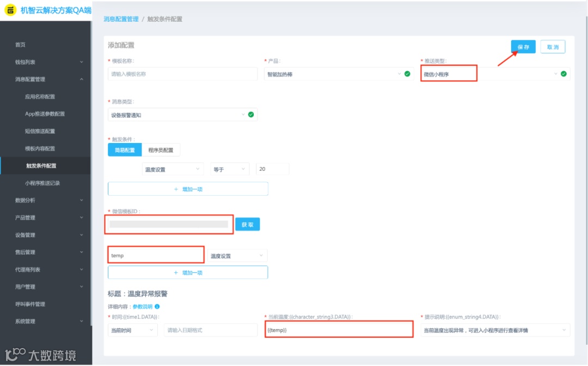The image size is (588, 366).
Task: Click the 添加配置 heading
Action: (121, 45)
